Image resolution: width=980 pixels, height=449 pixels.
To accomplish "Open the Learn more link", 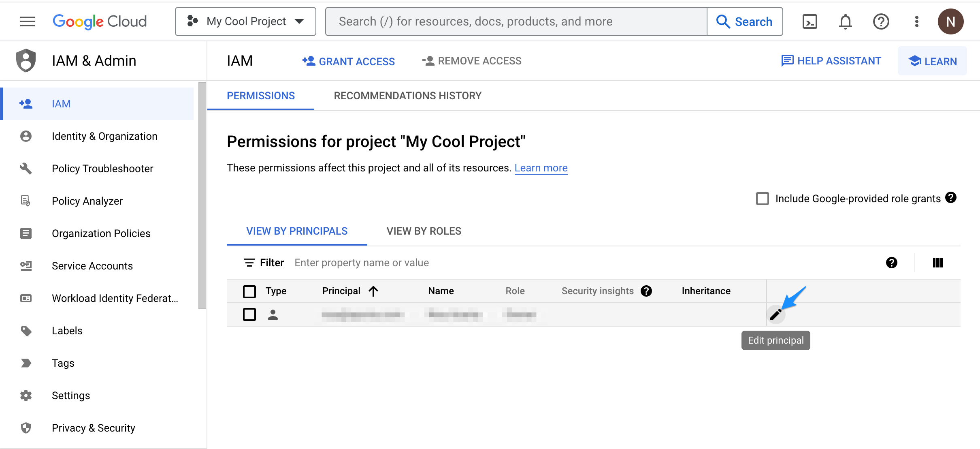I will tap(541, 168).
